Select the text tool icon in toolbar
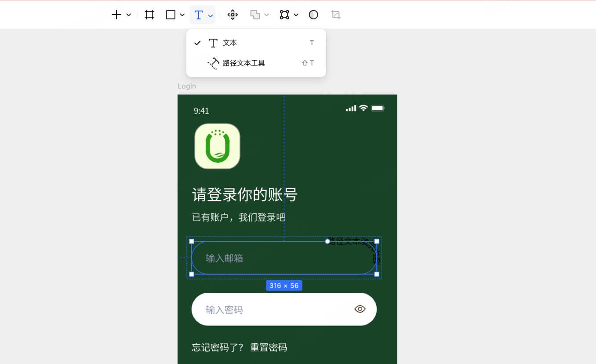596x364 pixels. [199, 15]
